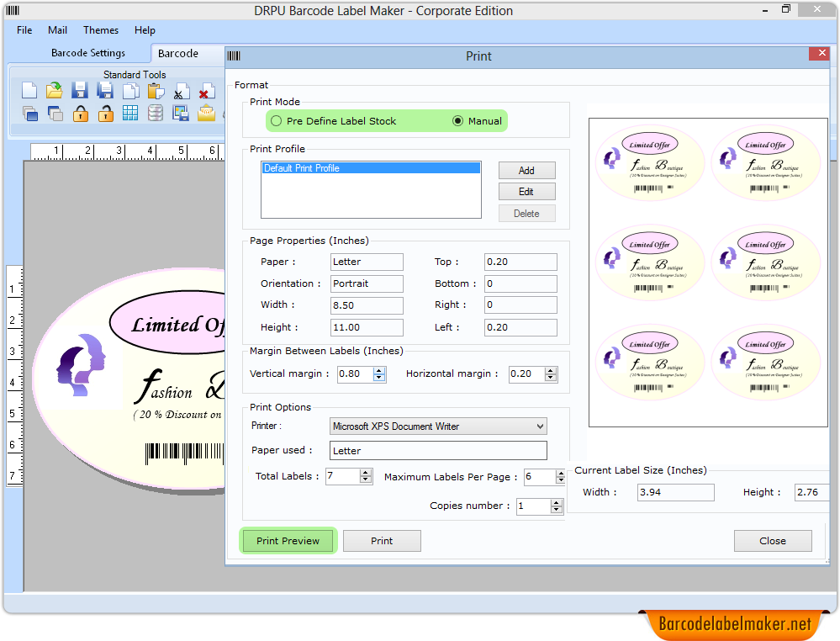The width and height of the screenshot is (840, 641).
Task: Click the Current Label Size Height field
Action: coord(811,493)
